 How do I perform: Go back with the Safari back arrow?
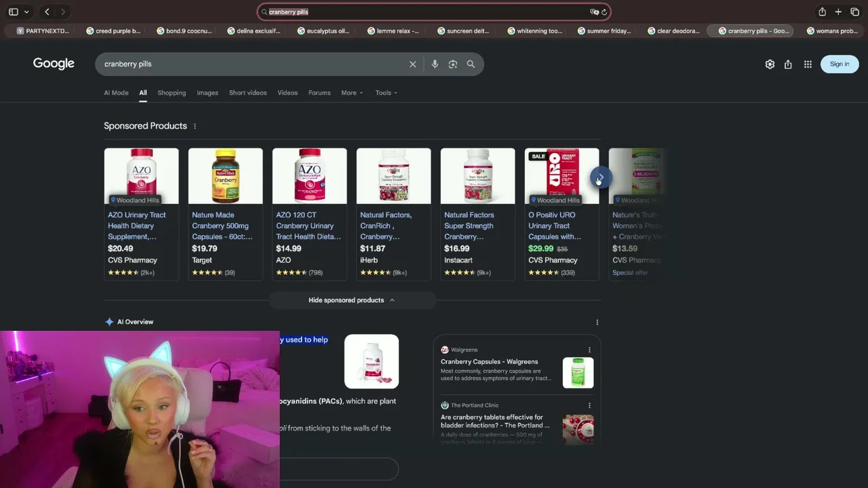pos(47,12)
